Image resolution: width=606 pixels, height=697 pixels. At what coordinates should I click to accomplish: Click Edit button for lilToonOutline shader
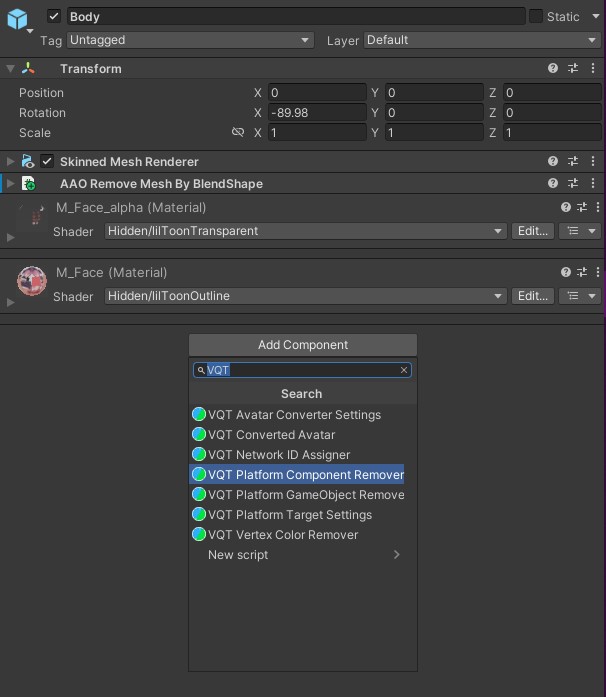coord(533,296)
